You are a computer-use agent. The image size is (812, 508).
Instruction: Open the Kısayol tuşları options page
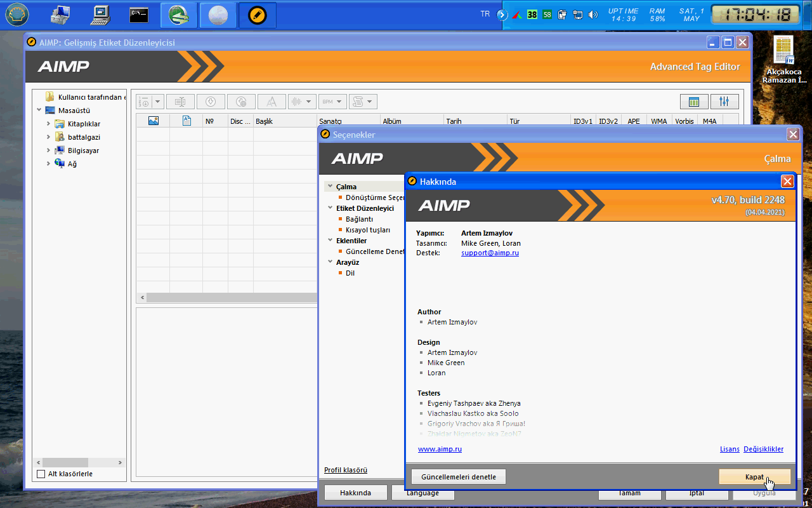pyautogui.click(x=368, y=230)
